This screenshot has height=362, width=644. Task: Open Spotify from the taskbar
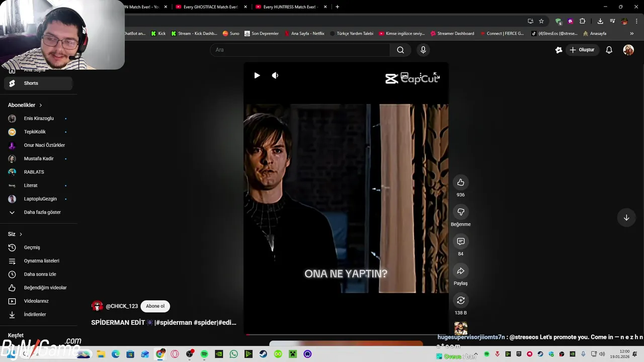[x=204, y=354]
